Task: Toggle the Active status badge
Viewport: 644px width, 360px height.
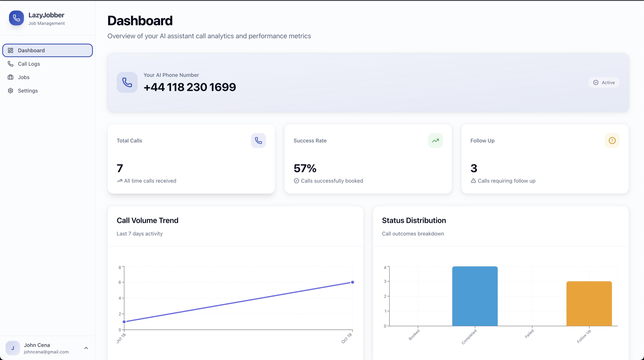Action: [x=604, y=82]
